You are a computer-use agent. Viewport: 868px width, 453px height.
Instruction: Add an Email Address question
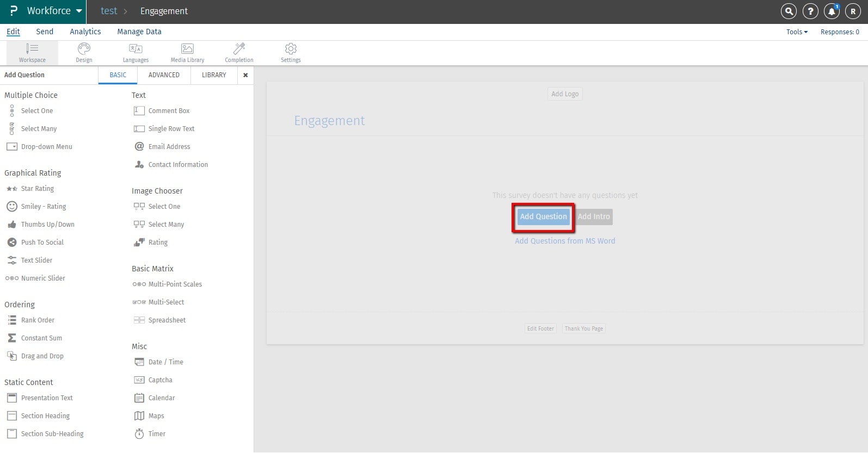[x=162, y=147]
